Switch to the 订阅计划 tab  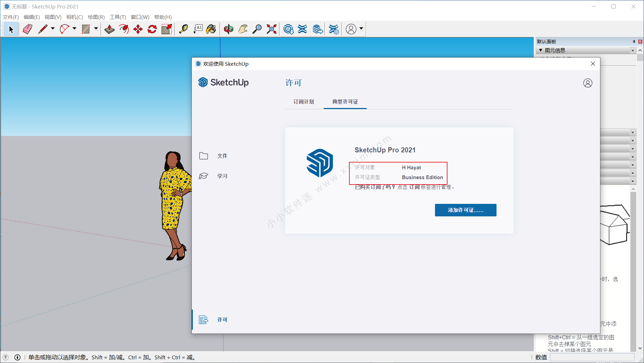tap(303, 102)
